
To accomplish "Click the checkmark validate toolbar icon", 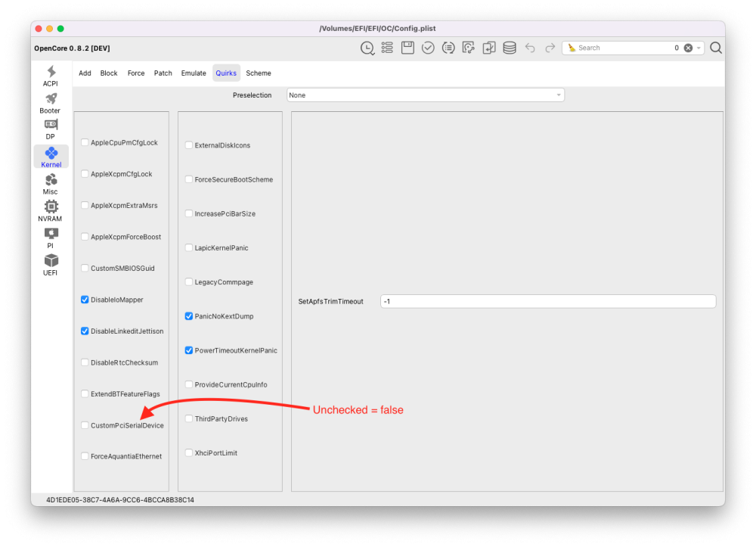I will tap(428, 48).
